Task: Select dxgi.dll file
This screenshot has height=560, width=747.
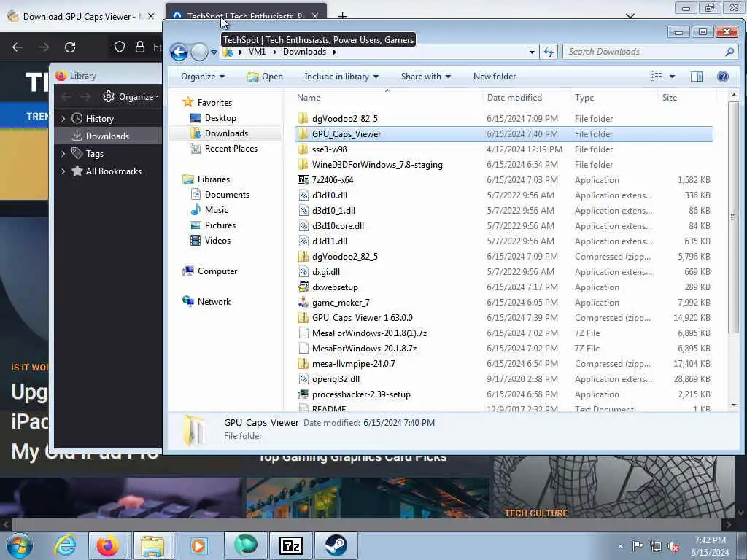Action: tap(326, 272)
